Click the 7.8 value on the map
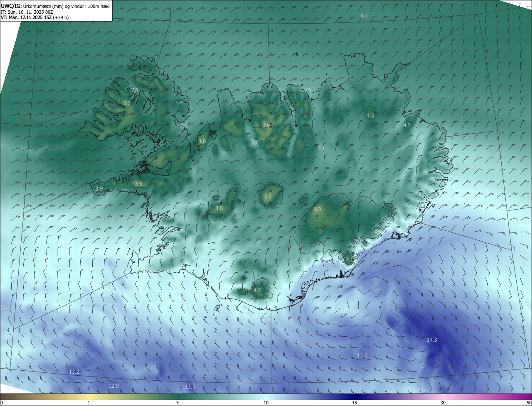The height and width of the screenshot is (406, 532). pos(308,90)
